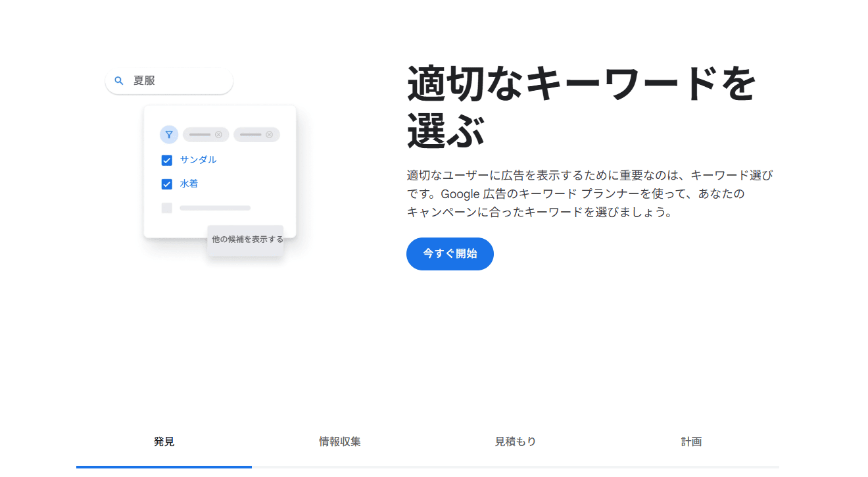Select the second gray filter chip

pos(256,134)
